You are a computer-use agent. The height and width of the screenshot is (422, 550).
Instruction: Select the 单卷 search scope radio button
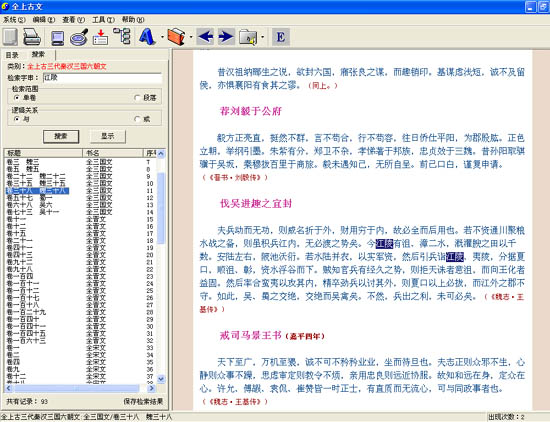coord(16,97)
